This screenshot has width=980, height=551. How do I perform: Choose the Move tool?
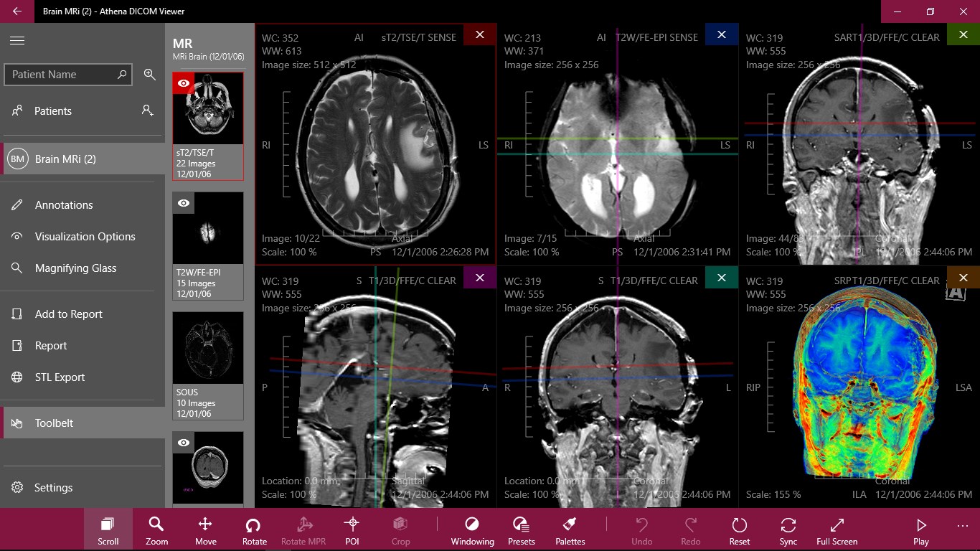click(205, 529)
